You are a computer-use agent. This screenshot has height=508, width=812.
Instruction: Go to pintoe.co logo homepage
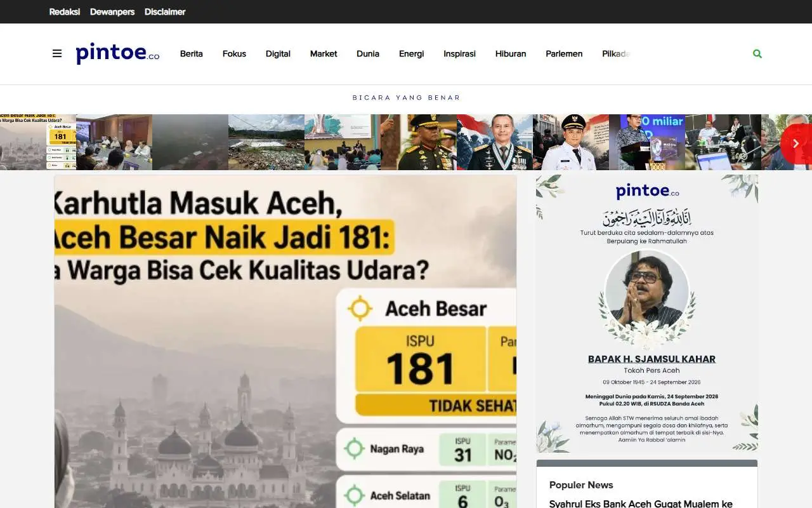[117, 53]
